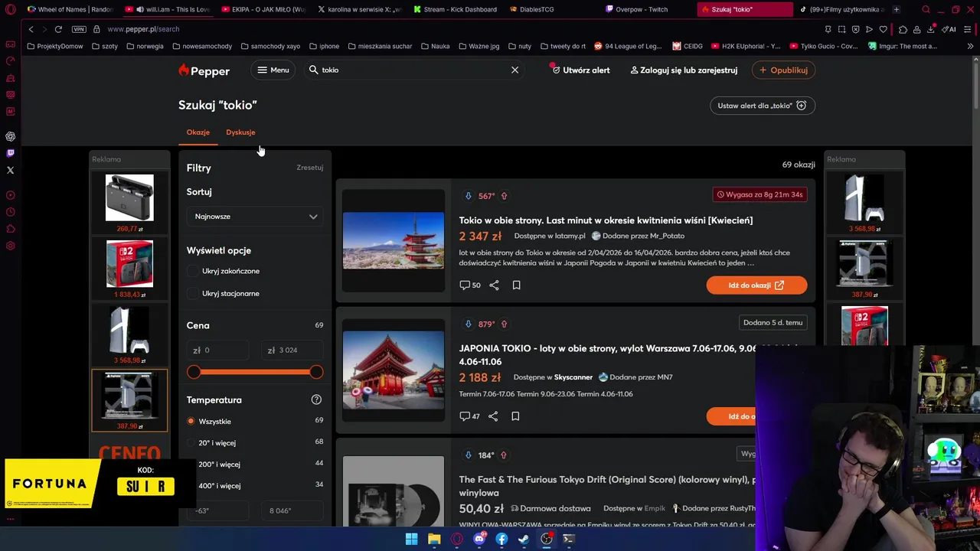Toggle the VPN badge in address bar
Image resolution: width=980 pixels, height=551 pixels.
click(79, 29)
